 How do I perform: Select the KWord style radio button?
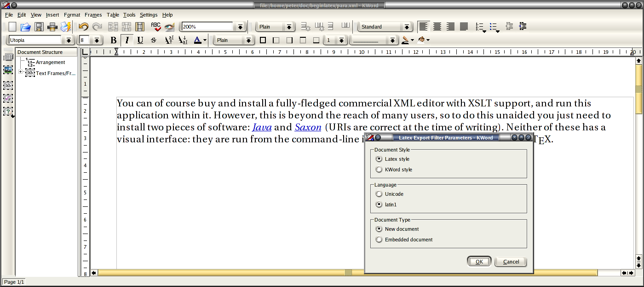[x=379, y=170]
